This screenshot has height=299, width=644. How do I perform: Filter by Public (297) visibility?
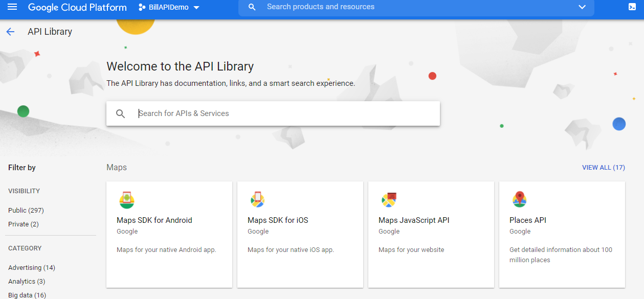pyautogui.click(x=26, y=211)
